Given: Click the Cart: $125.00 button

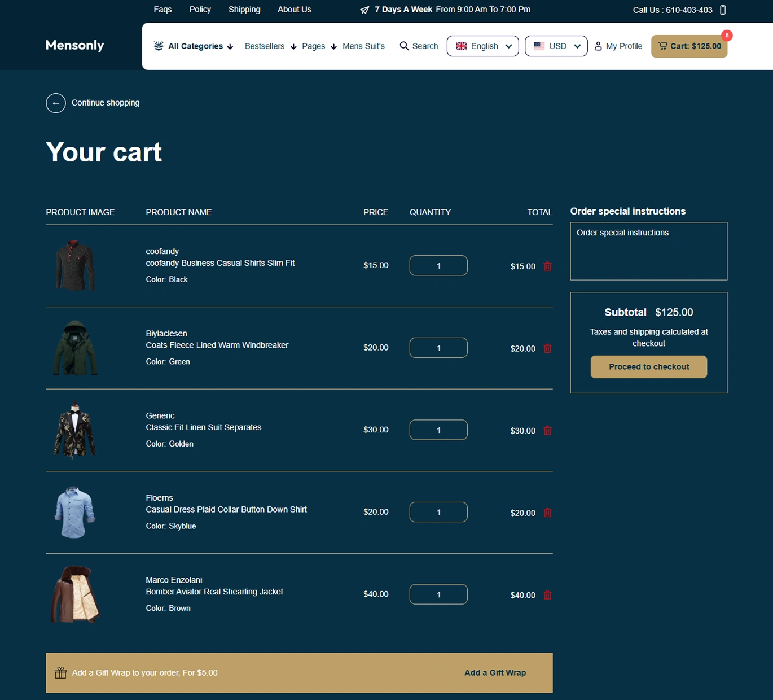Looking at the screenshot, I should pyautogui.click(x=689, y=46).
